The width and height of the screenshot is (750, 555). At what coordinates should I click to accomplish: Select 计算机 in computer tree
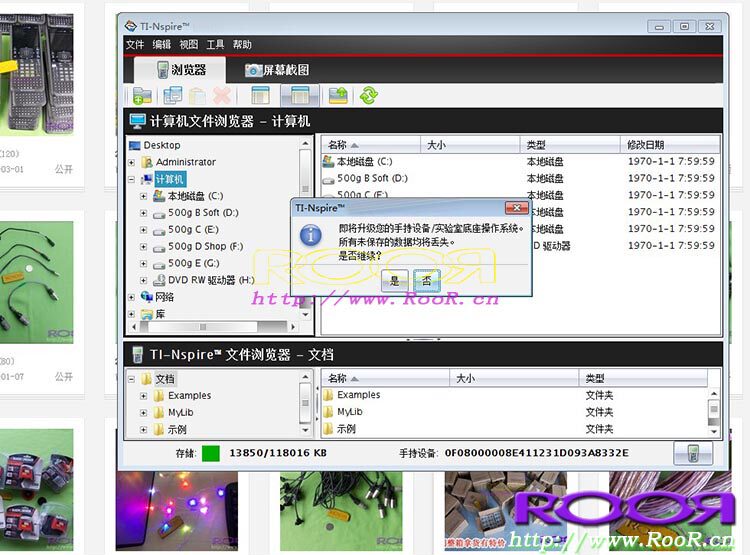tap(170, 179)
